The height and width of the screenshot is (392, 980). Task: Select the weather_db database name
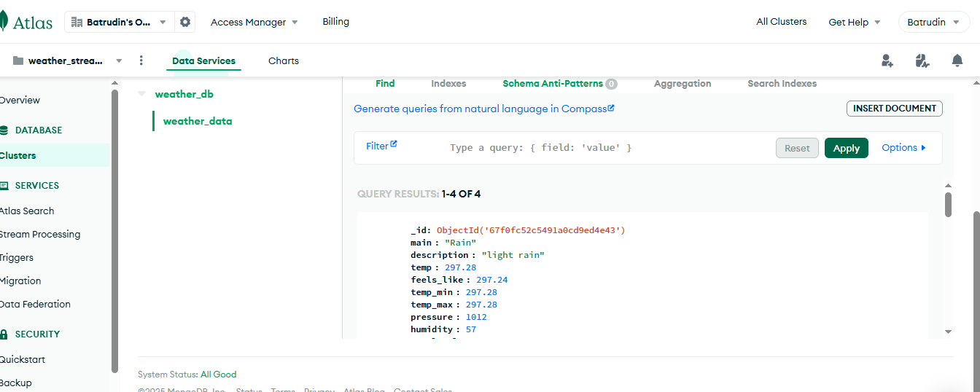[184, 94]
